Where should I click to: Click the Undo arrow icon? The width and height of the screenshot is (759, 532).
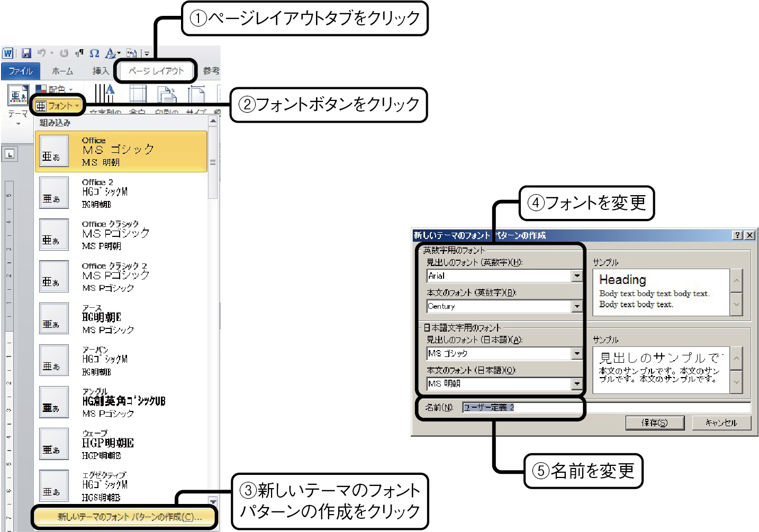(41, 53)
